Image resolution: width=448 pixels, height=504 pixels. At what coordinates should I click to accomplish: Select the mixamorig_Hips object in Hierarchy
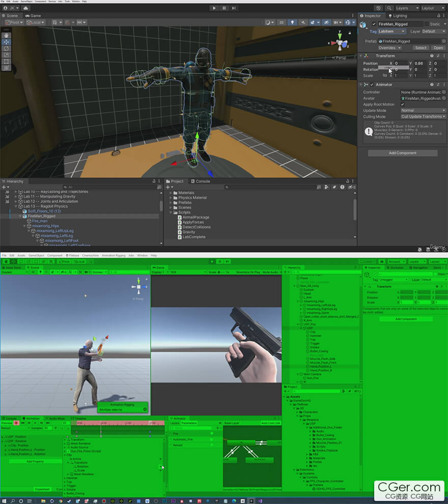[45, 226]
